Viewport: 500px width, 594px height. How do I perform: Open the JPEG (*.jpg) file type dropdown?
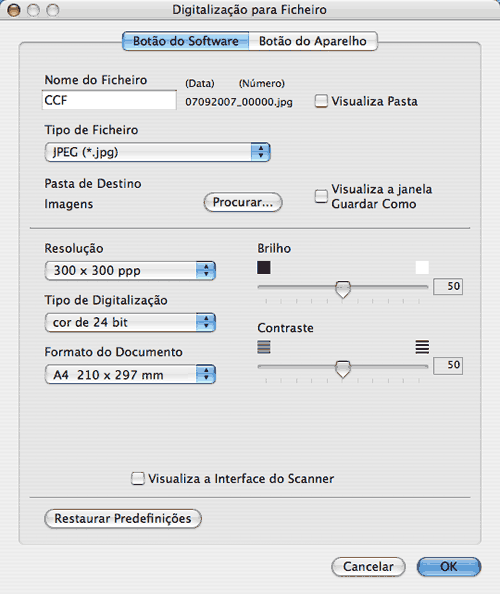tap(157, 152)
